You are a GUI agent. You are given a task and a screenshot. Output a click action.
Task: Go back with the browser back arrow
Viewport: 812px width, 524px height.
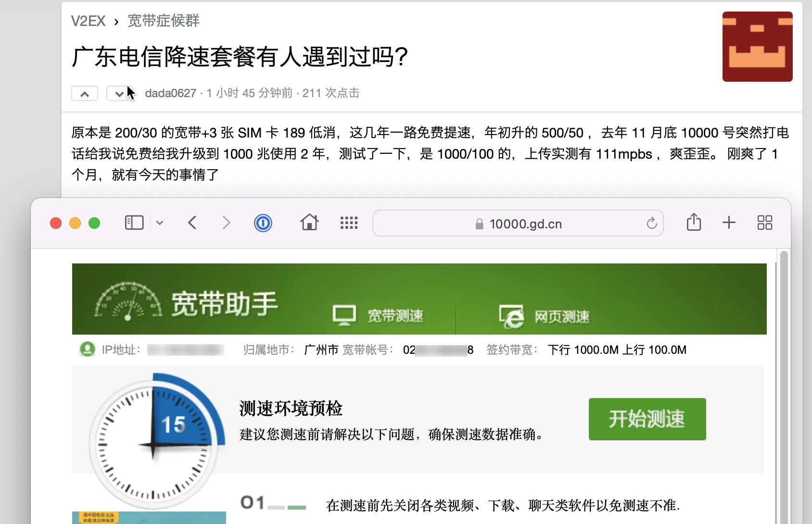(x=192, y=223)
